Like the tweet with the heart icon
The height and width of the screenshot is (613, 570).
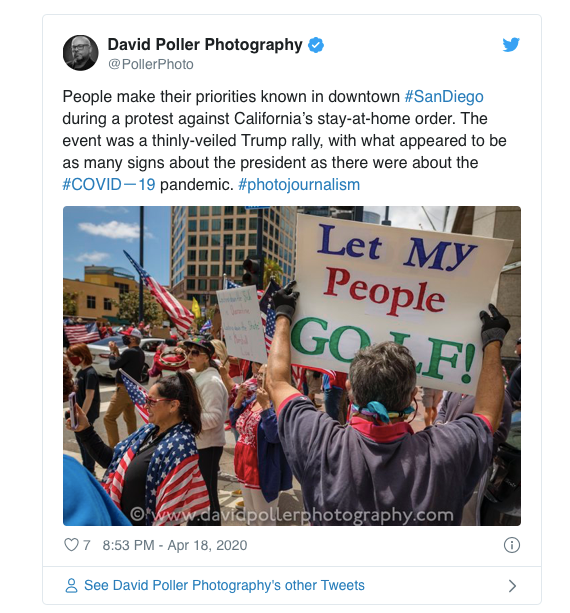[x=71, y=545]
